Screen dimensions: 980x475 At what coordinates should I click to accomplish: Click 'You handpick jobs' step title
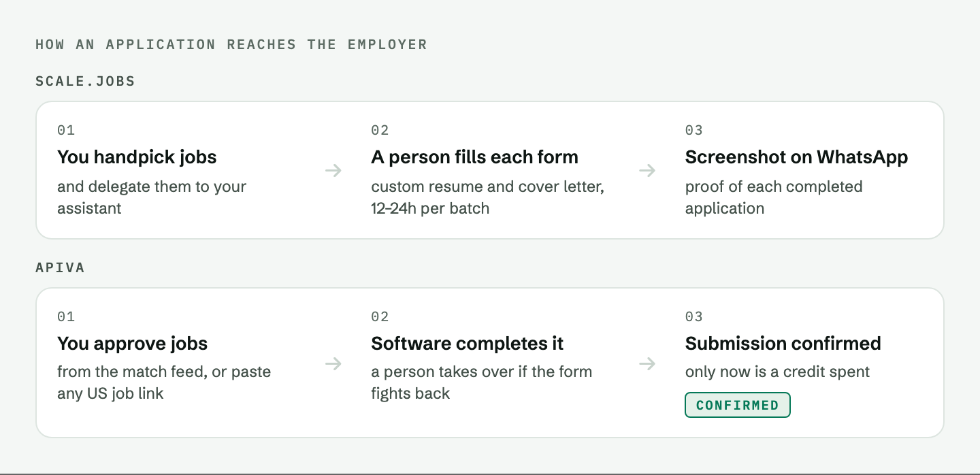[x=137, y=157]
